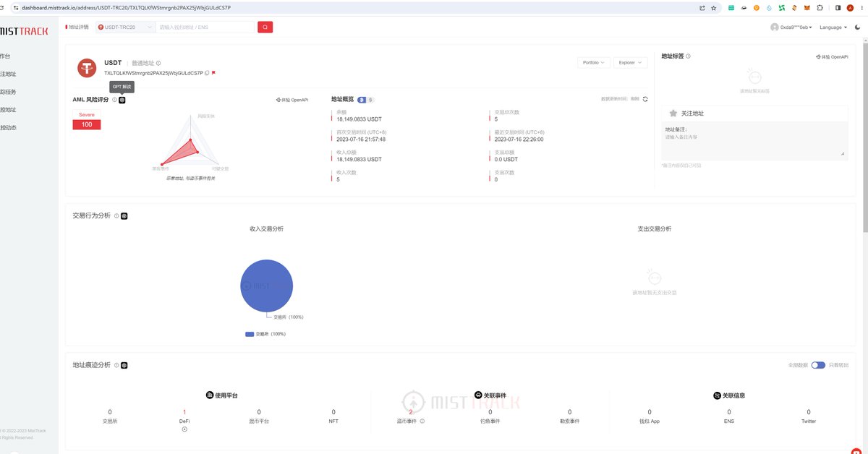Open the Language dropdown
The width and height of the screenshot is (868, 454).
pos(833,27)
